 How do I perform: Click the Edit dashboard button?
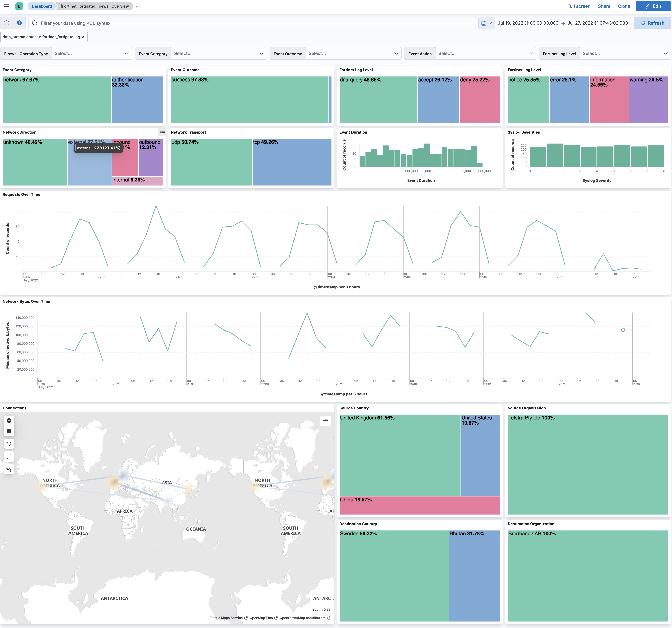653,6
